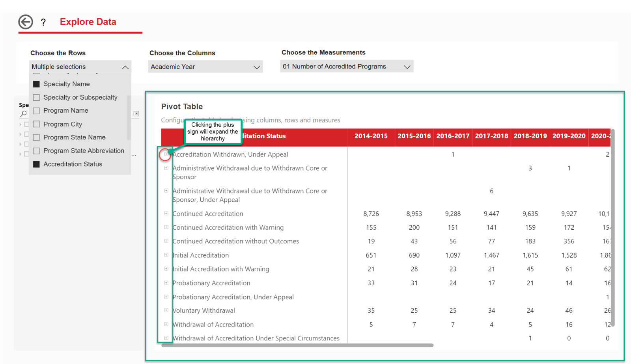Expand Withdrawal of Accreditation Under Special Circumstances
Viewport: 631px width, 364px height.
166,338
